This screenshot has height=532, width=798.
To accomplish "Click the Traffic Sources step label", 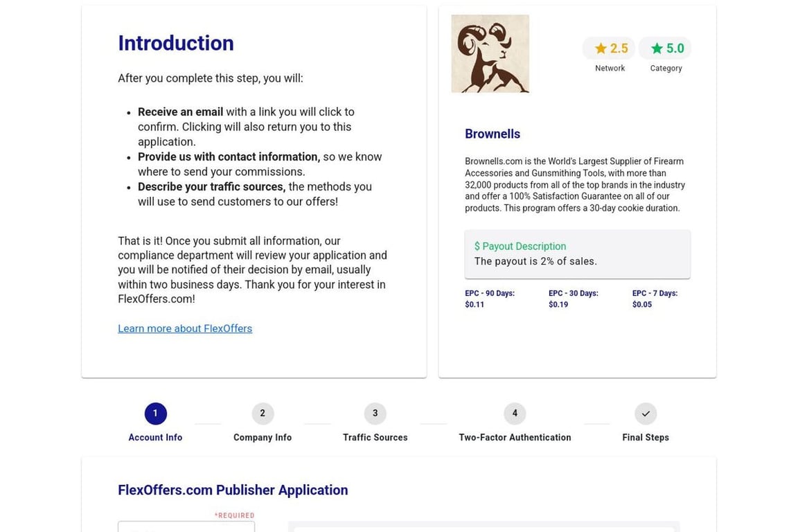I will tap(375, 437).
